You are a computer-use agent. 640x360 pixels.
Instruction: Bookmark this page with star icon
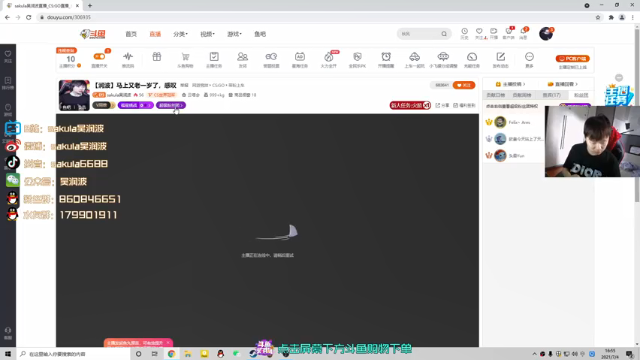click(598, 18)
